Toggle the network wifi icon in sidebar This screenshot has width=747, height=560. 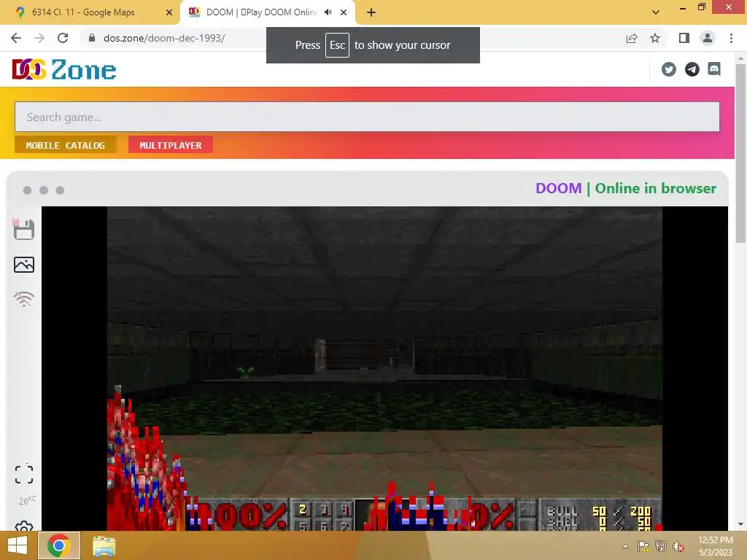coord(24,298)
